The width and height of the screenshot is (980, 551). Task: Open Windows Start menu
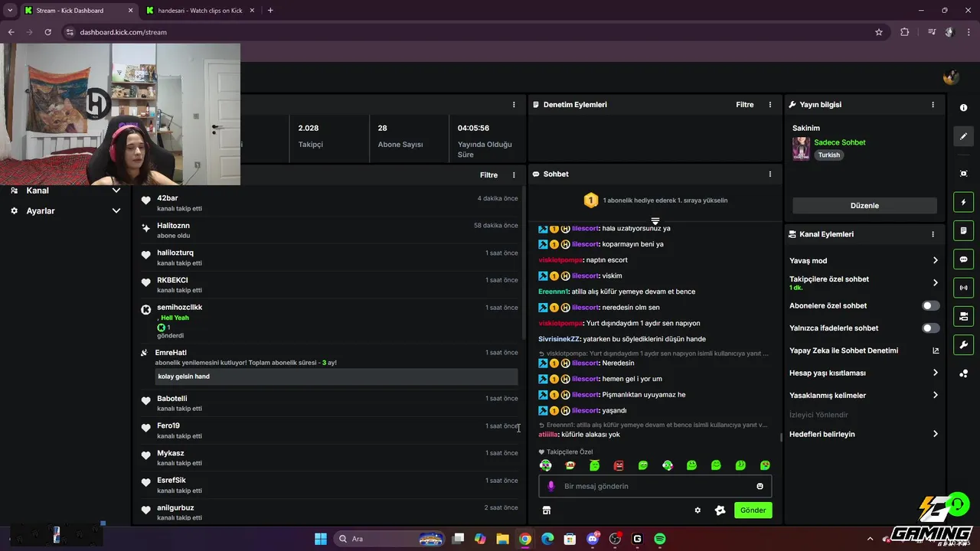tap(321, 539)
